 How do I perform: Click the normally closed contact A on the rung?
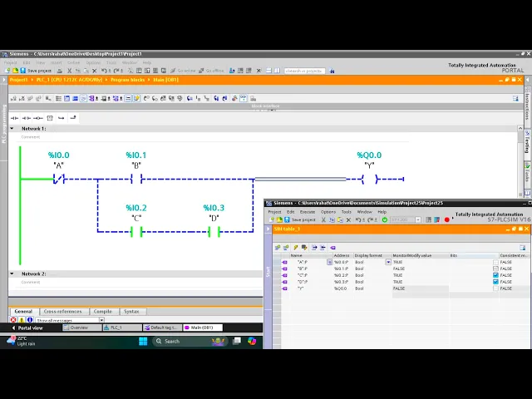pyautogui.click(x=59, y=179)
